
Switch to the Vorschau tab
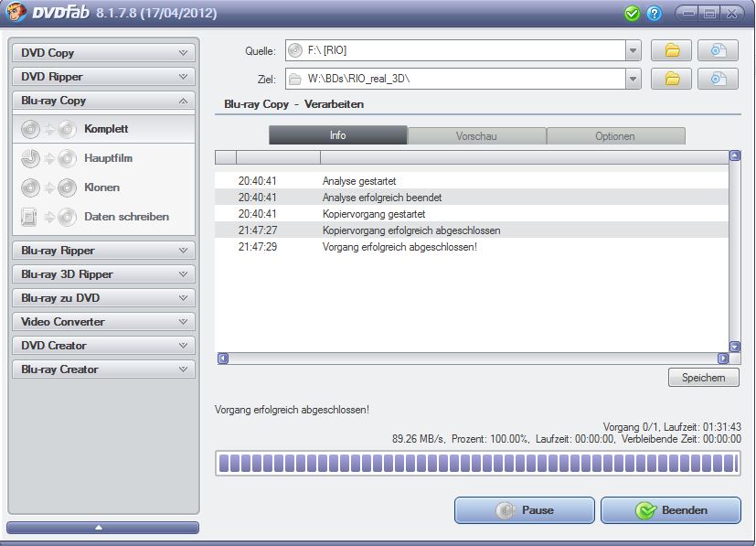(x=477, y=136)
